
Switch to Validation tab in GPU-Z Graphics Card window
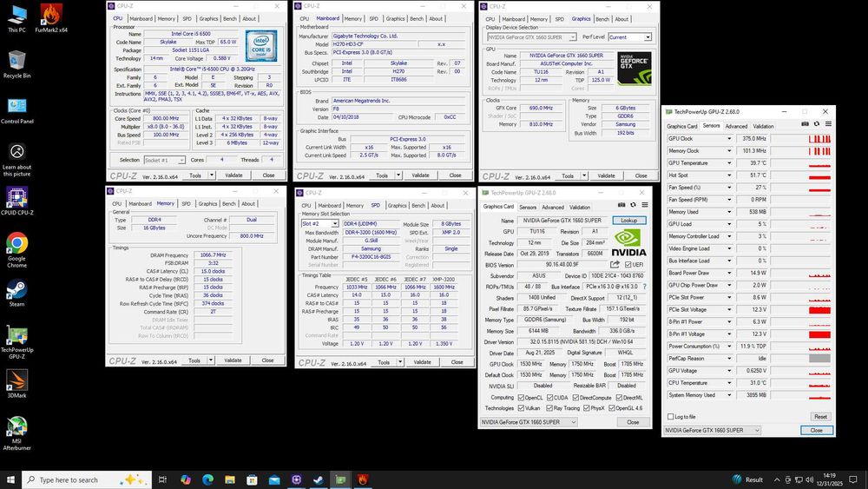580,207
